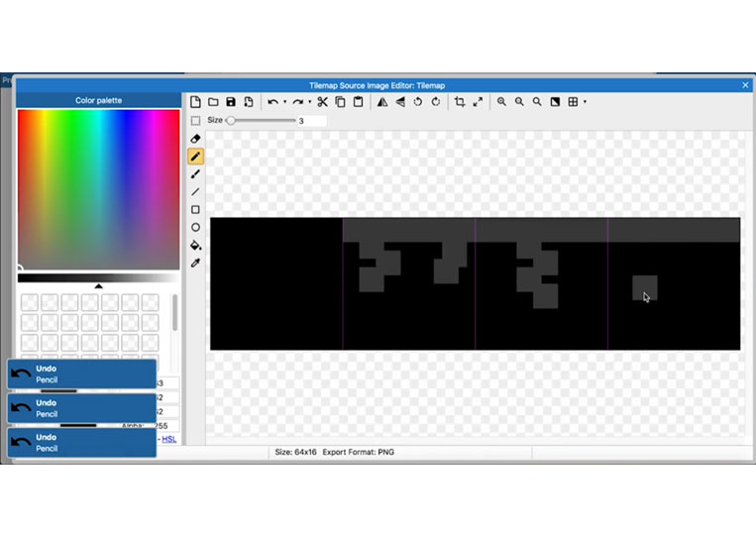The image size is (756, 536).
Task: Open an image file using the folder icon
Action: tap(213, 102)
